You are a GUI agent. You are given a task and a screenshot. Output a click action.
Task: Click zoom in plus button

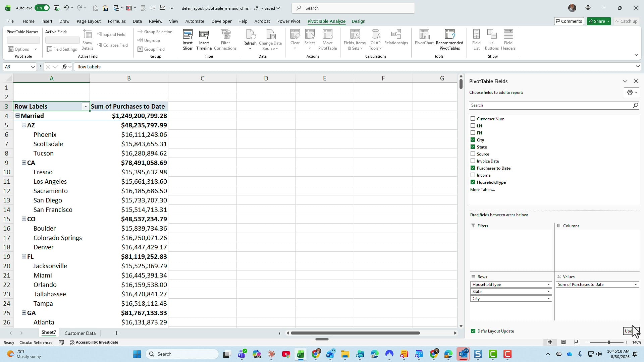click(626, 342)
